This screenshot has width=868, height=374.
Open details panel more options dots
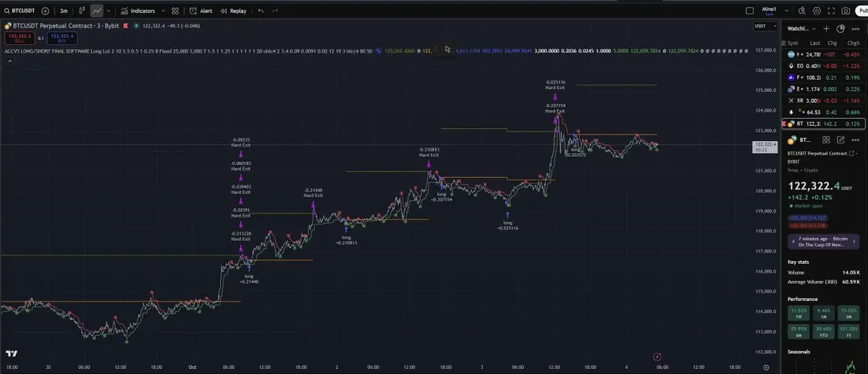[855, 140]
